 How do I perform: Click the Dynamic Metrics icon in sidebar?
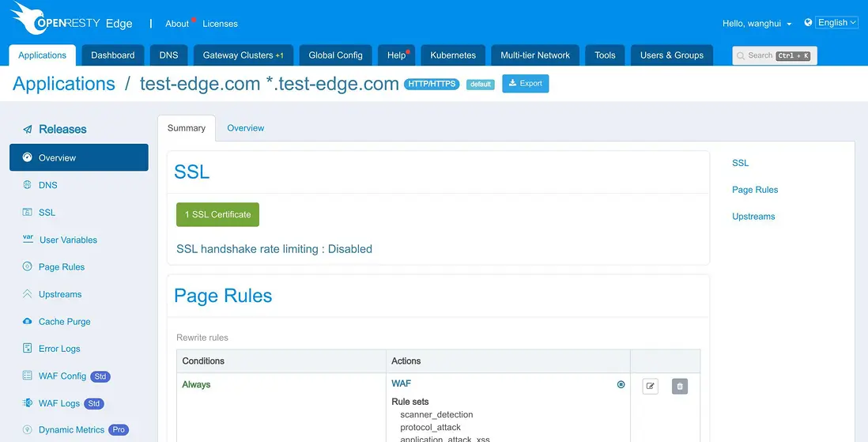point(27,429)
